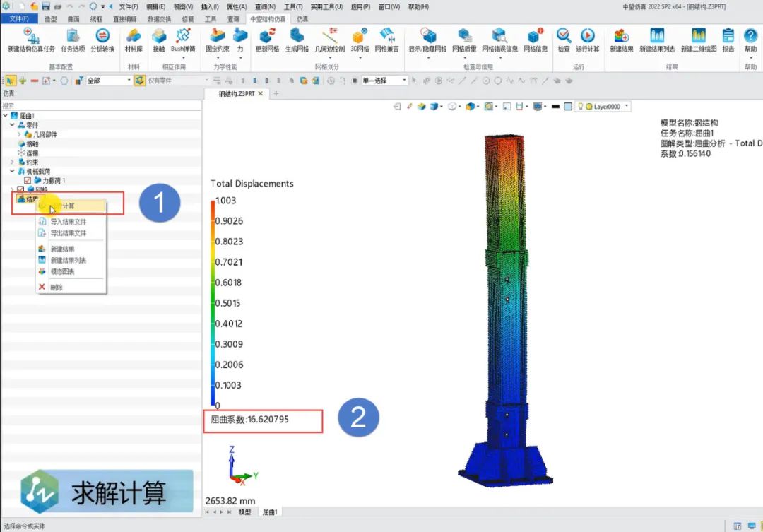Screen dimensions: 763x532
Task: Click the 模型 tab at bottom
Action: [x=245, y=512]
